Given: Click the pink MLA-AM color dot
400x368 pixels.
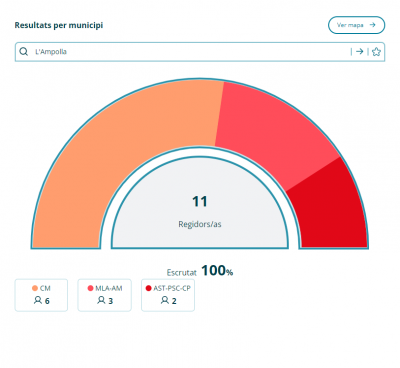Looking at the screenshot, I should (90, 288).
